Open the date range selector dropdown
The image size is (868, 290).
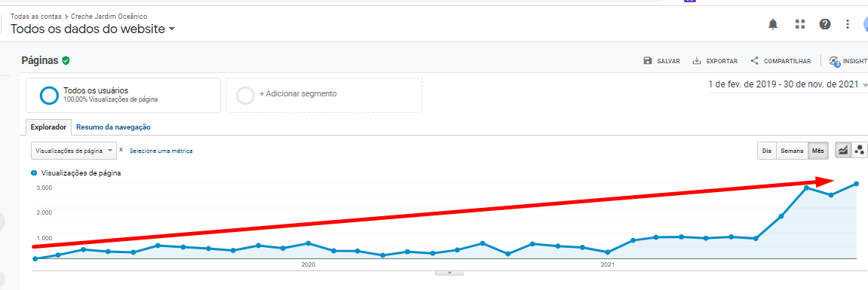[788, 84]
